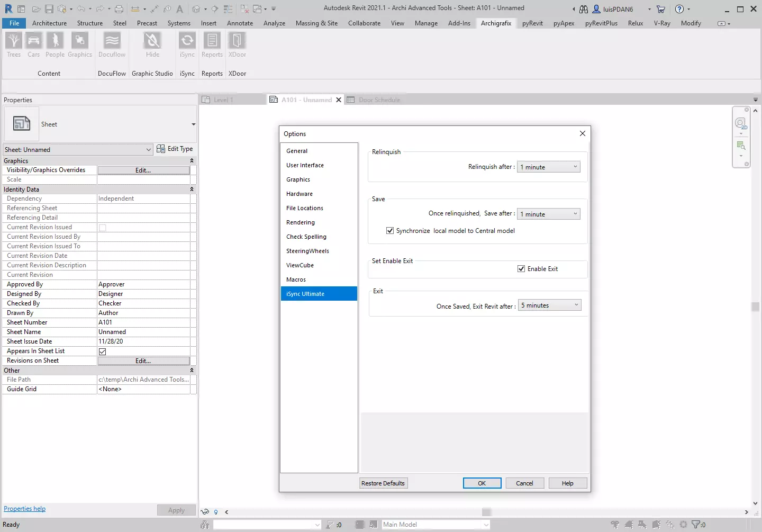Image resolution: width=762 pixels, height=532 pixels.
Task: Select File Locations in Options list
Action: click(x=305, y=208)
